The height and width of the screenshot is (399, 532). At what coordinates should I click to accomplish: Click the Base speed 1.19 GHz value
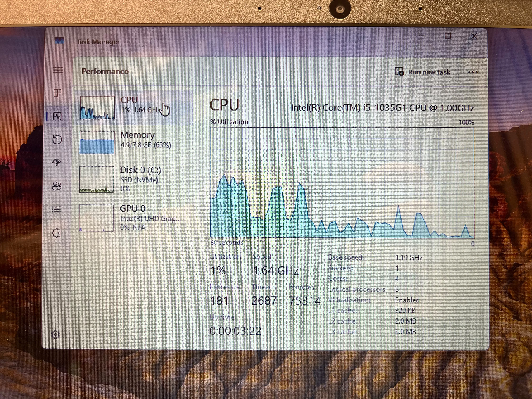coord(409,258)
